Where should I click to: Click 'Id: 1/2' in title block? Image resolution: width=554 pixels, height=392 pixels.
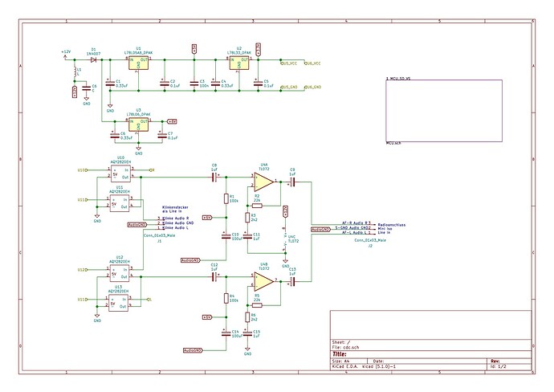click(x=498, y=366)
